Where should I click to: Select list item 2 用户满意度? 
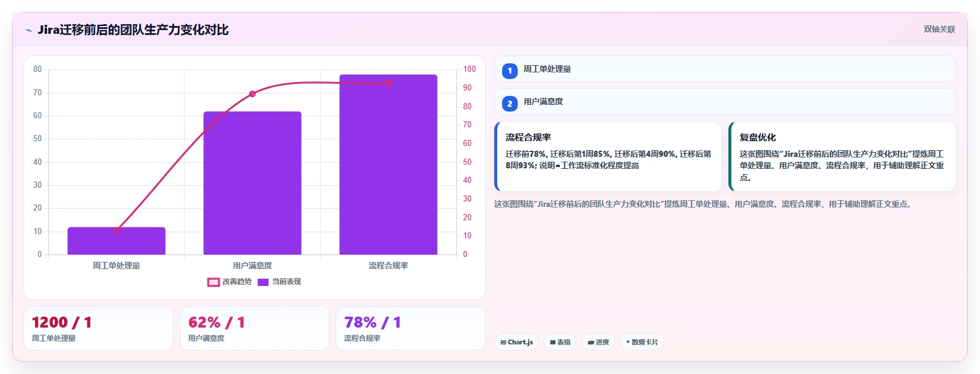click(725, 101)
